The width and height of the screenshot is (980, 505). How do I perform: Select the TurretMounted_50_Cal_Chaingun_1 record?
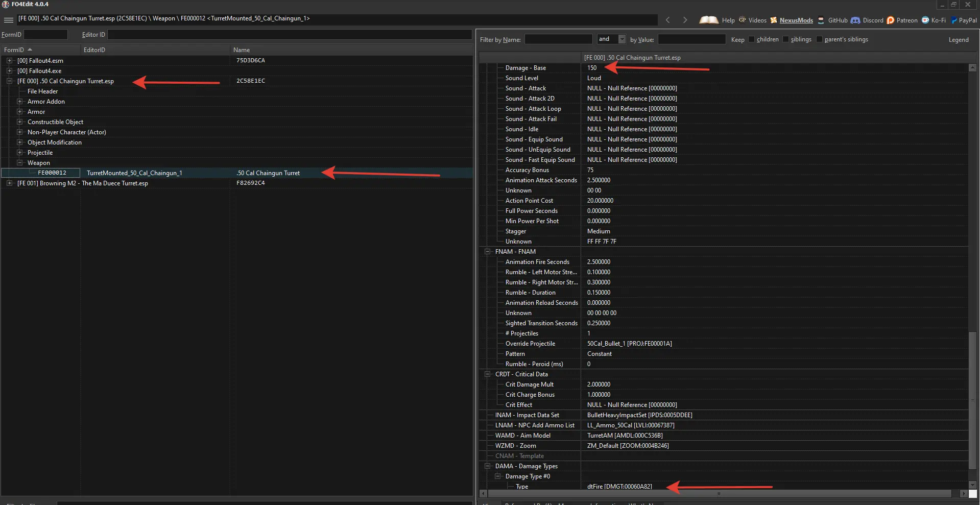[x=236, y=173]
